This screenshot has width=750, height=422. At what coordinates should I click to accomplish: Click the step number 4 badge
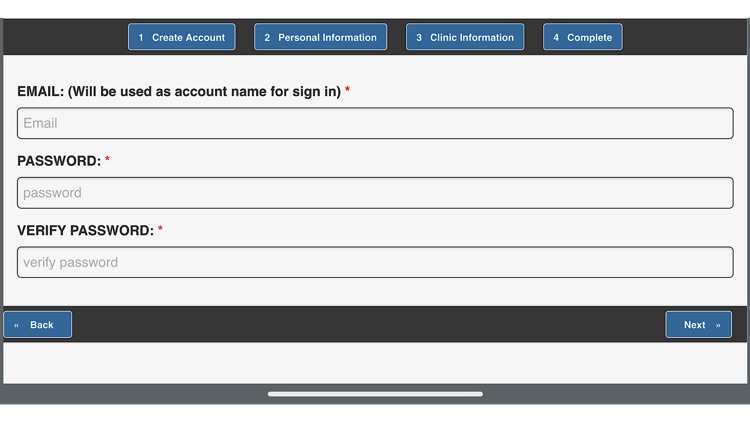point(556,38)
